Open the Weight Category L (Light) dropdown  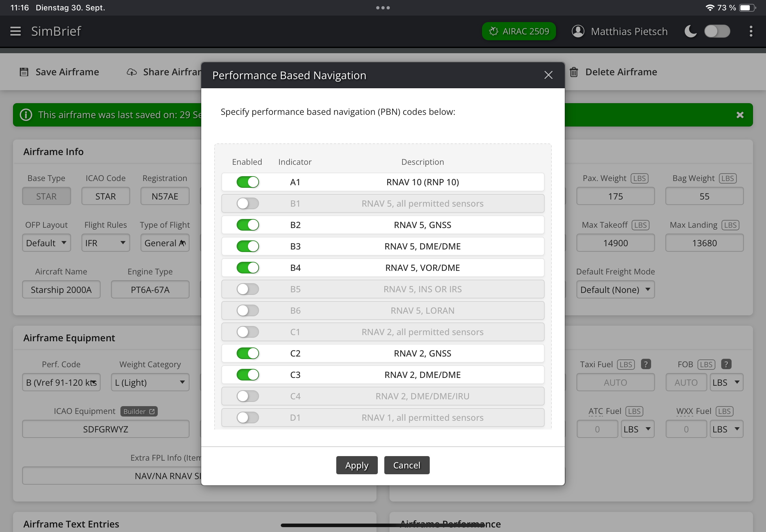tap(150, 382)
